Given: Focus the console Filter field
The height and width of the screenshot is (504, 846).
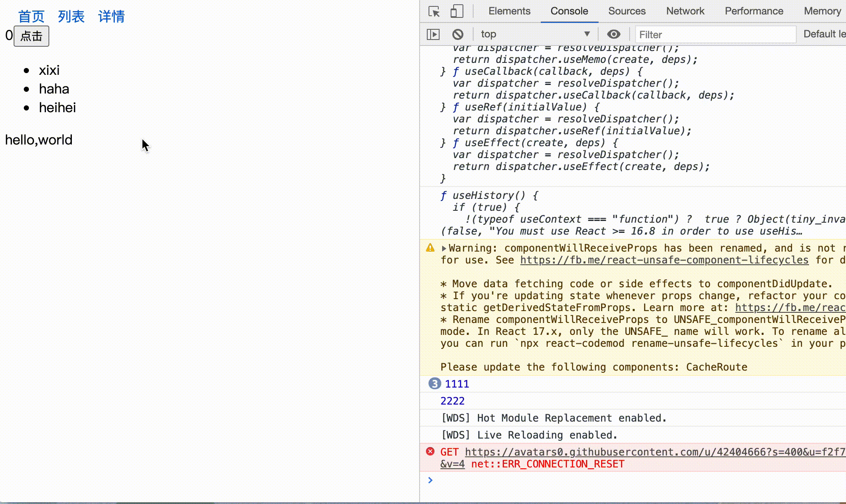Looking at the screenshot, I should tap(715, 34).
